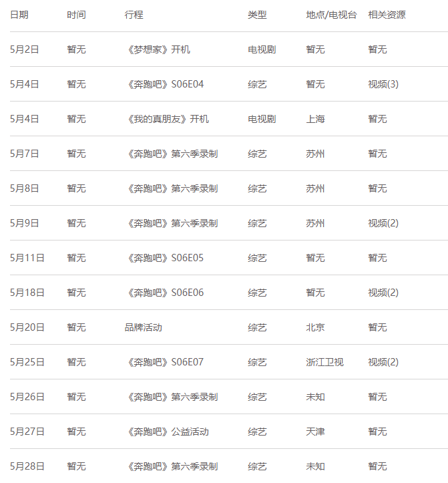Click the 时间 column header
Image resolution: width=448 pixels, height=483 pixels.
click(76, 15)
